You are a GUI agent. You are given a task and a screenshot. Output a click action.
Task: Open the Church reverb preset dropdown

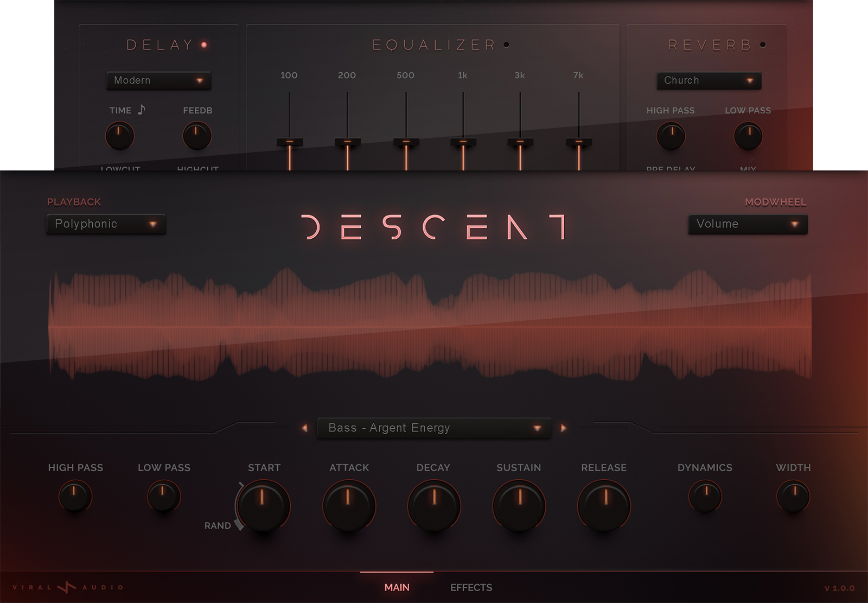pos(708,80)
